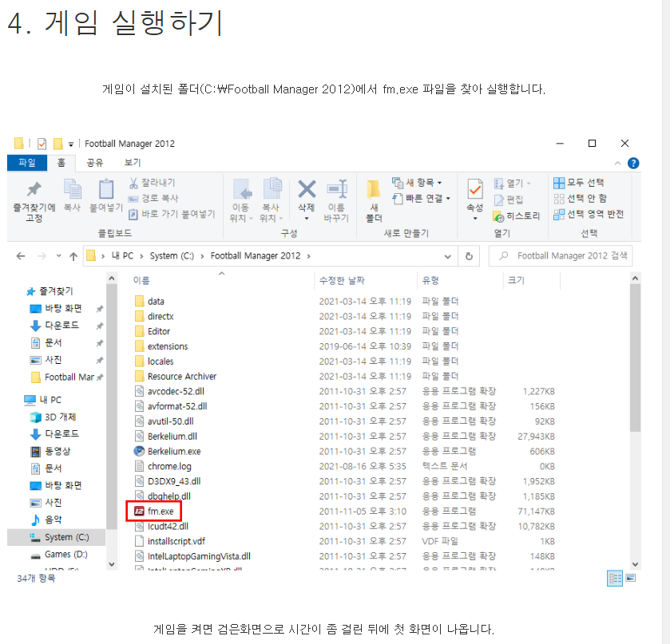Open recent locations dropdown arrow
Viewport: 670px width, 644px height.
coord(58,256)
